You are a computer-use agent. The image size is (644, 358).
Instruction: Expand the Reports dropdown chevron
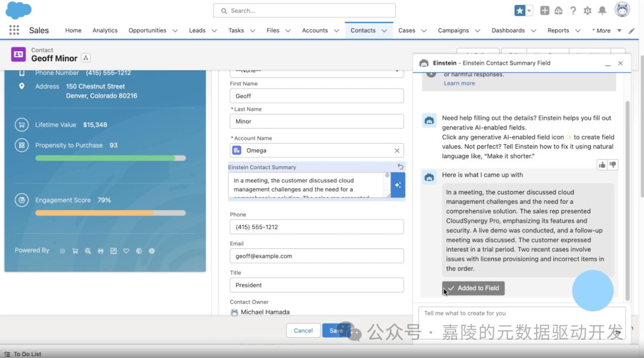[x=578, y=31]
